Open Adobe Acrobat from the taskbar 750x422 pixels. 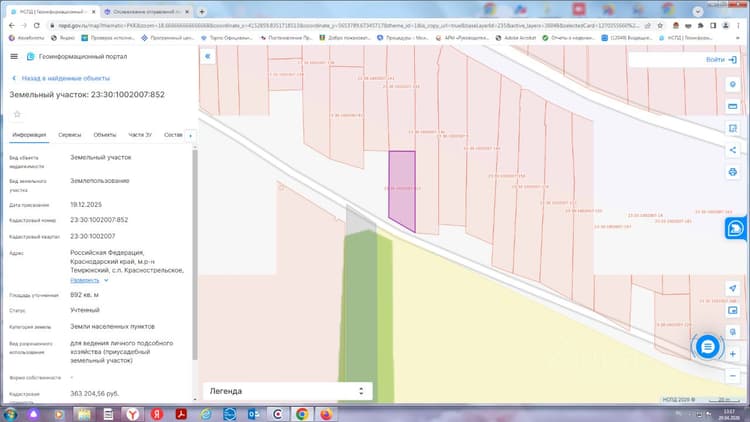pos(181,414)
